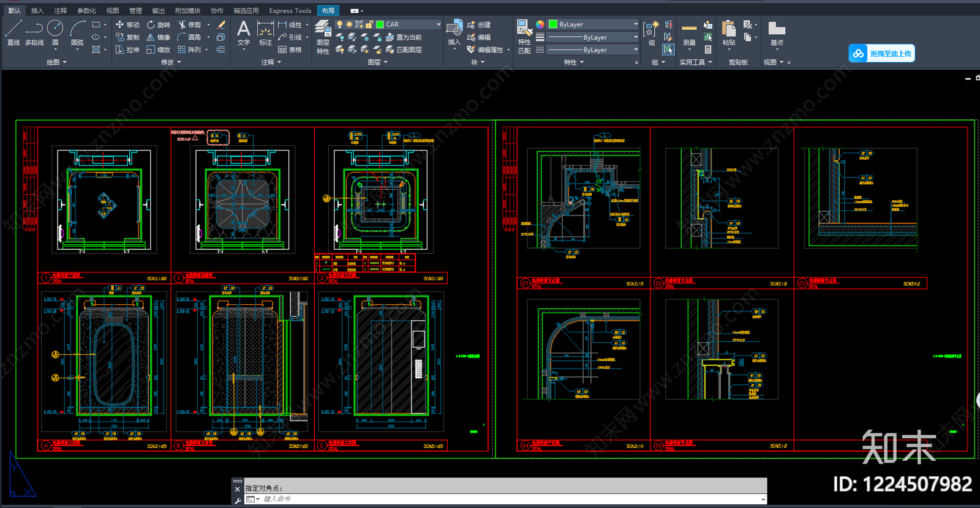Click the color wheel icon in 特性 panel

(x=540, y=24)
